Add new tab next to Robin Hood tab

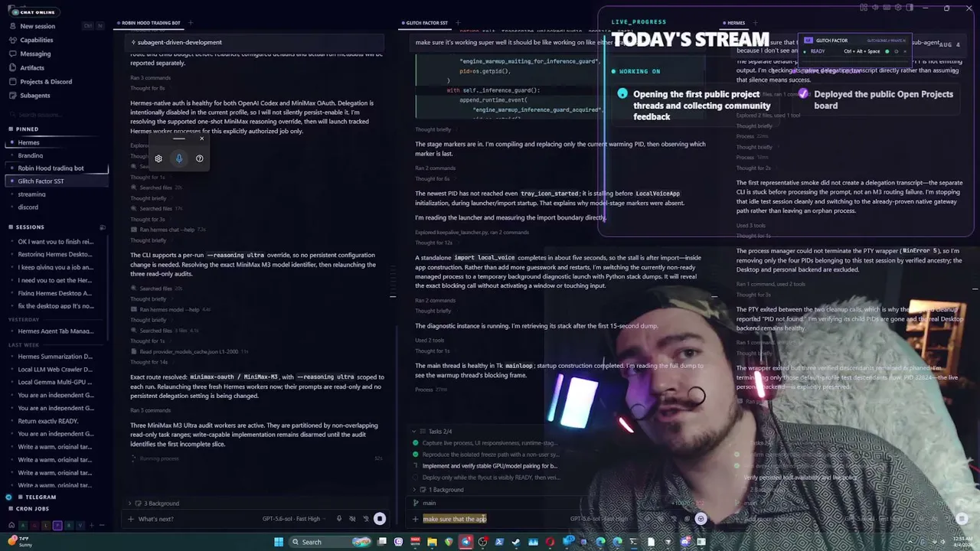point(190,23)
